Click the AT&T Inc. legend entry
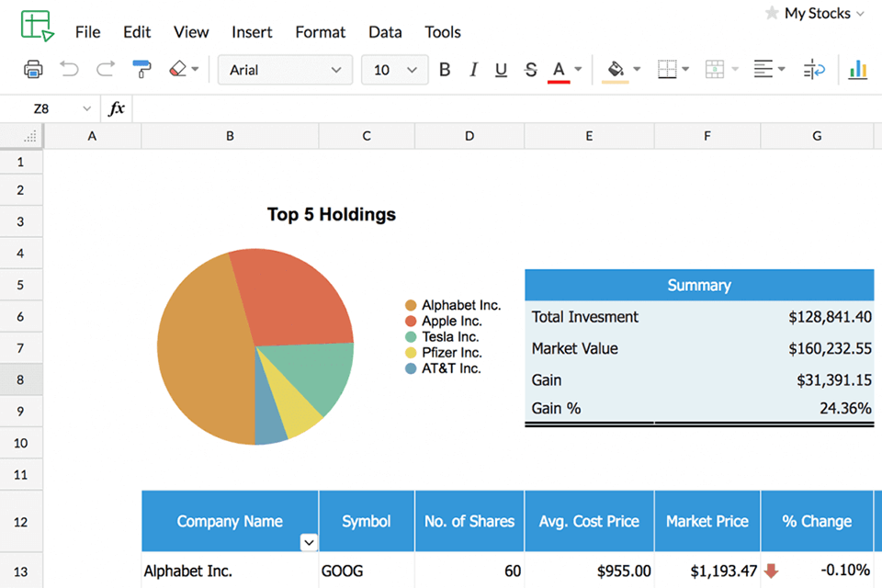 pos(443,368)
